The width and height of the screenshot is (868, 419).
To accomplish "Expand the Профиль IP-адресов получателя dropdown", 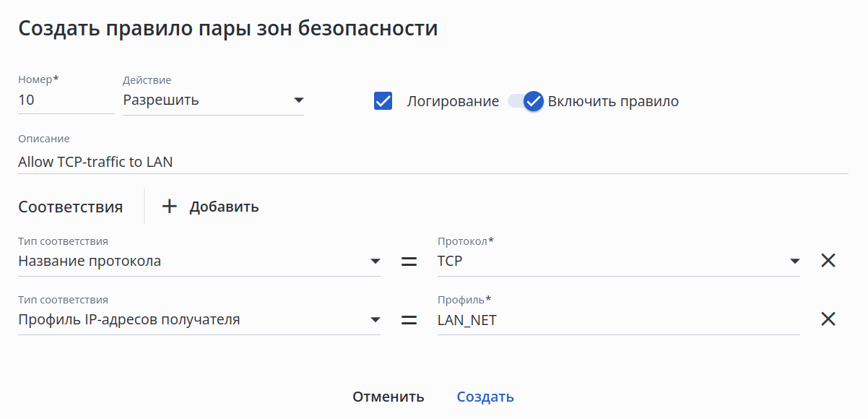I will [x=199, y=319].
